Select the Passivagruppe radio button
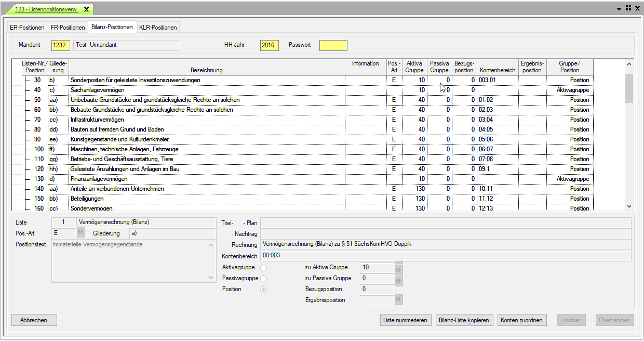Screen dimensions: 644x341 tap(263, 279)
